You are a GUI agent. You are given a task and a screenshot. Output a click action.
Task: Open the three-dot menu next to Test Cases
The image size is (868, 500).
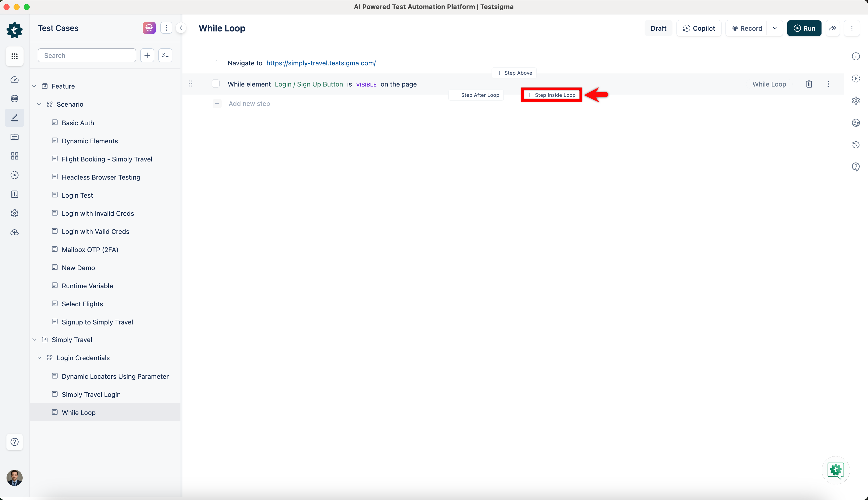pos(166,28)
